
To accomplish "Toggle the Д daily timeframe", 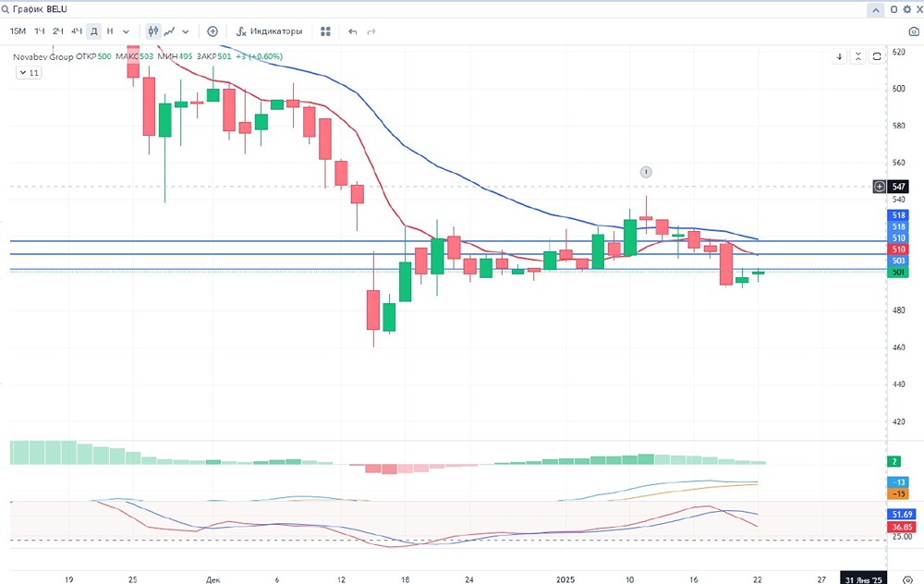I will (x=92, y=30).
